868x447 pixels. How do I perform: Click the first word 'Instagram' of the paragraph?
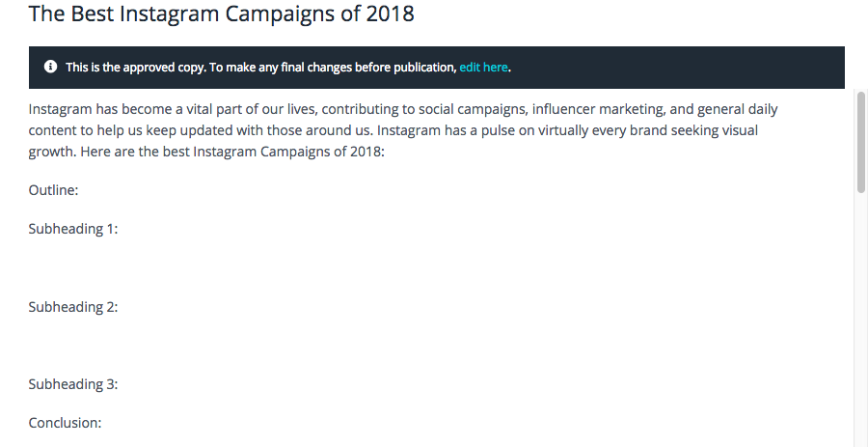click(x=61, y=109)
